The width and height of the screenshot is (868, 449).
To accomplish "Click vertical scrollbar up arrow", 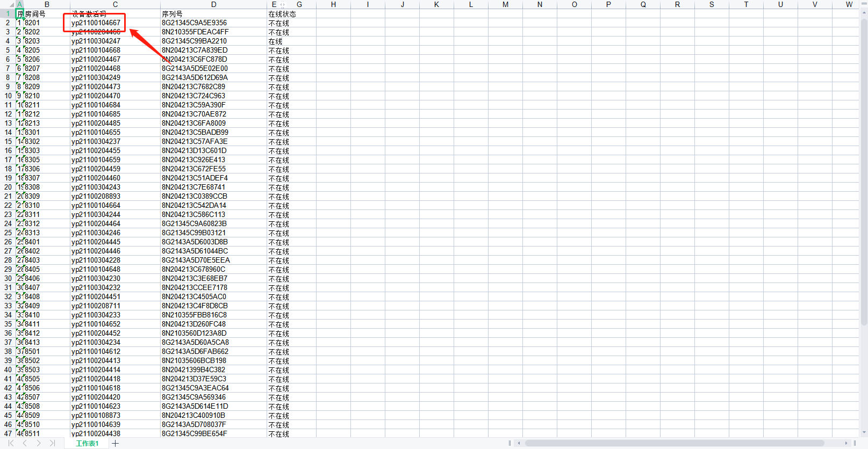I will 864,12.
